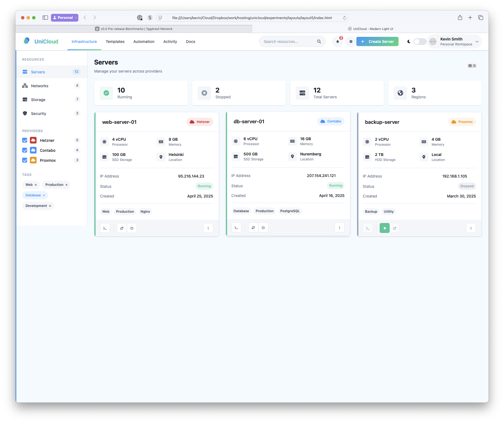Open more options menu on backup-server card

pos(471,228)
